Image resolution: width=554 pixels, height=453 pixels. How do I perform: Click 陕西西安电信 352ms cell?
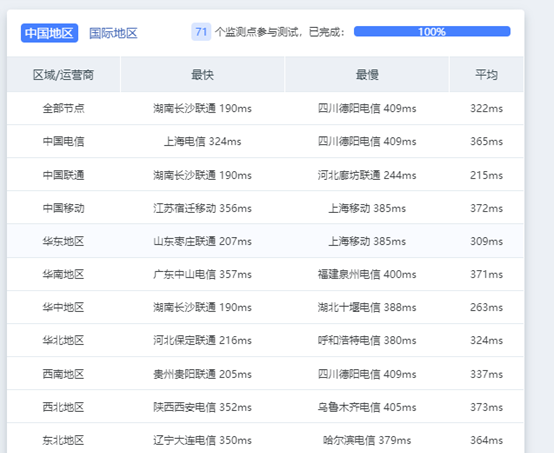202,407
